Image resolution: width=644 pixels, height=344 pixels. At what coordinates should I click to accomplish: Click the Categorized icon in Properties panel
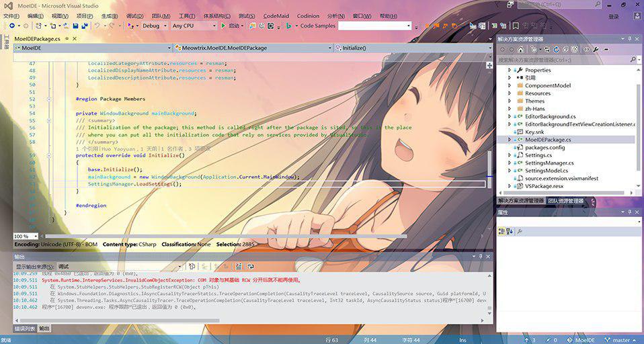click(501, 232)
